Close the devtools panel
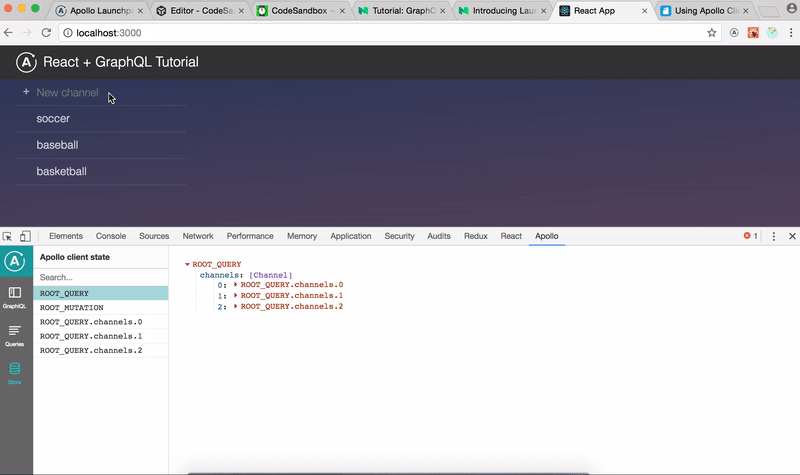This screenshot has width=800, height=475. click(x=792, y=236)
